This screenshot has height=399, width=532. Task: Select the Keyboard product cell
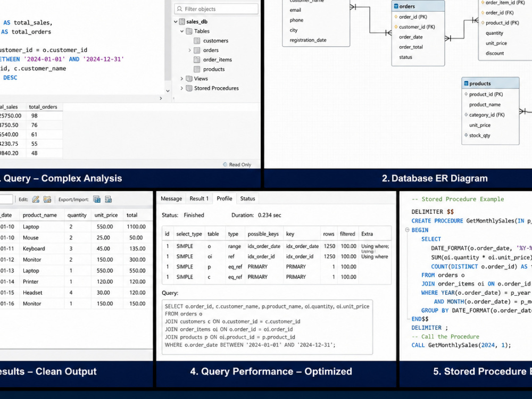[34, 248]
